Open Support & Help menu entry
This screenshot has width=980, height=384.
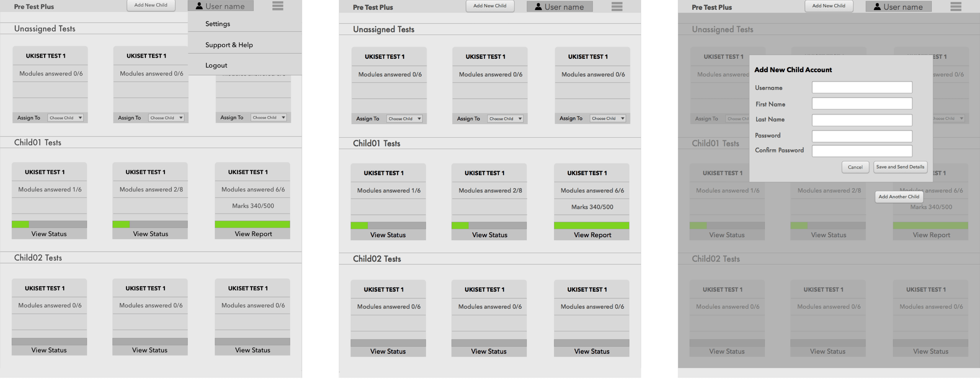(x=229, y=44)
